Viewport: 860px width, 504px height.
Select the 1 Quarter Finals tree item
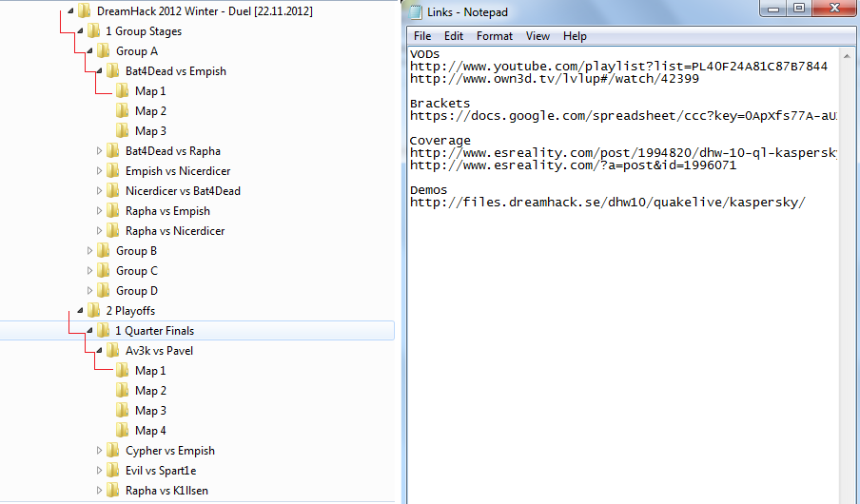click(154, 331)
